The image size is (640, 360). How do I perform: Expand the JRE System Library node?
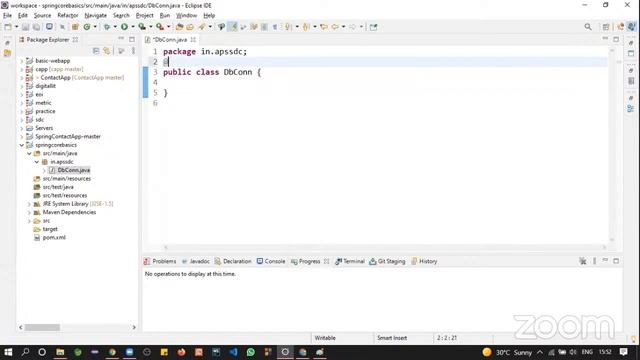click(x=29, y=204)
